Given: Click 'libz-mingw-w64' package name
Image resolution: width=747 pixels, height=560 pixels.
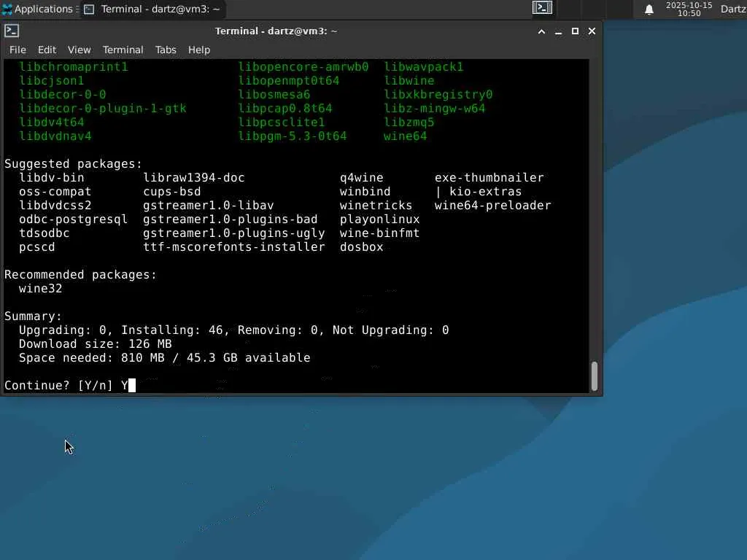Looking at the screenshot, I should click(x=435, y=109).
